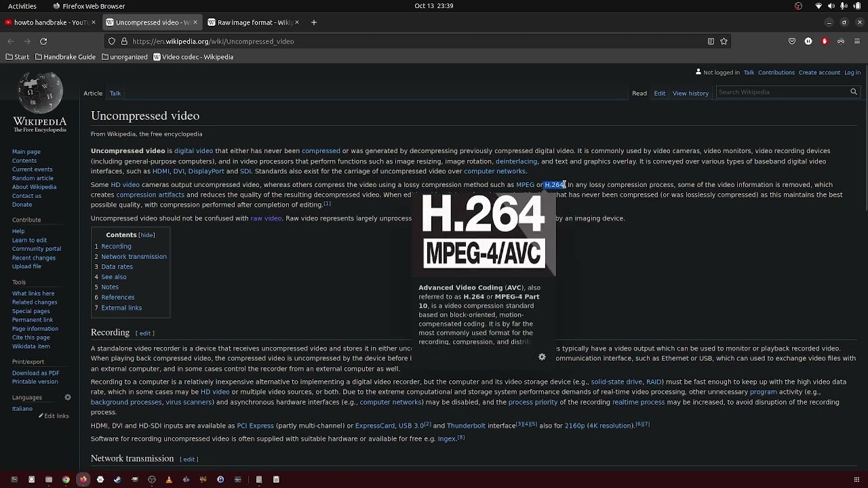Click the 'Log in' link
The height and width of the screenshot is (488, 868).
pos(852,73)
